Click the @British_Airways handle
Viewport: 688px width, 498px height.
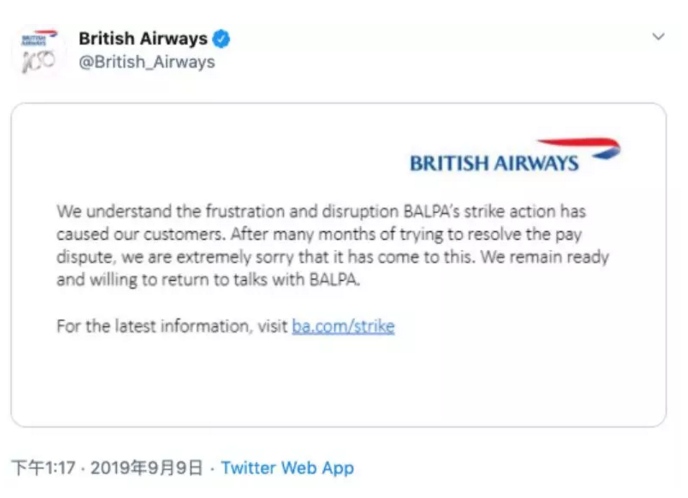[x=146, y=61]
